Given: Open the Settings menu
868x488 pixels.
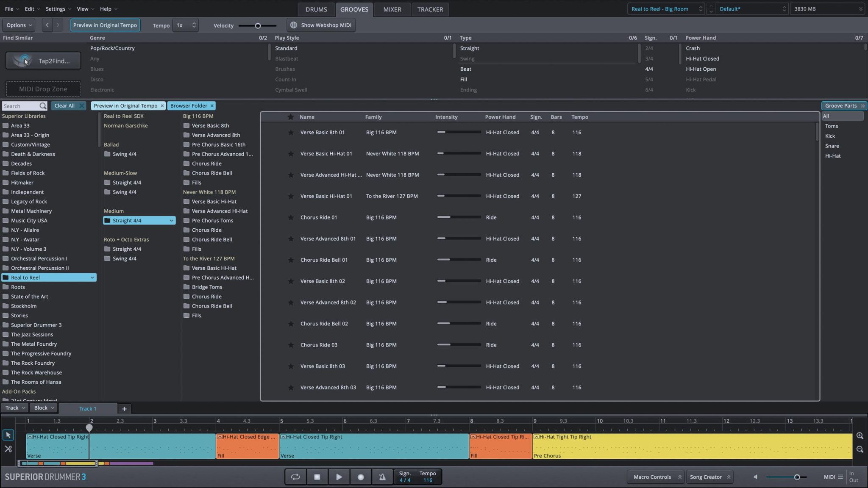Looking at the screenshot, I should click(58, 9).
